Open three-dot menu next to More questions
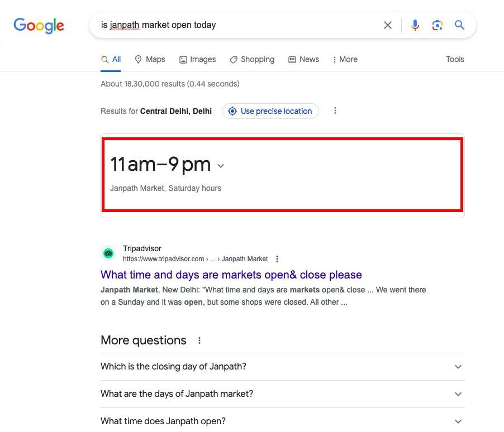 click(x=199, y=340)
